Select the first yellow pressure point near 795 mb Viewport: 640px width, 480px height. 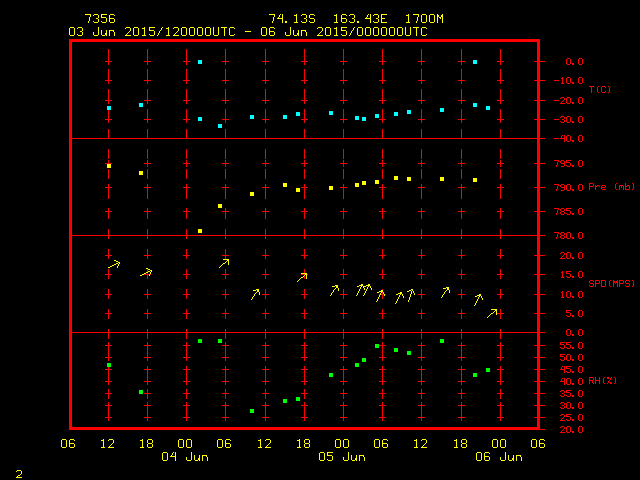coord(109,166)
